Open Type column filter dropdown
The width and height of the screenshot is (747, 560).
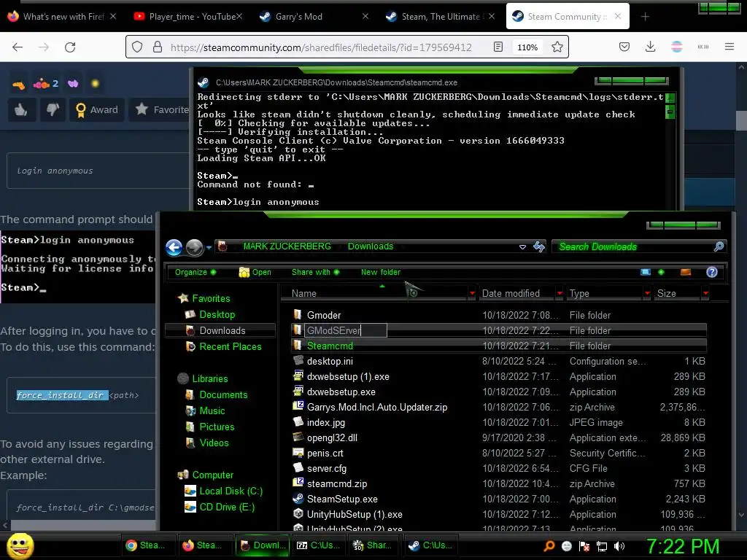(x=647, y=293)
